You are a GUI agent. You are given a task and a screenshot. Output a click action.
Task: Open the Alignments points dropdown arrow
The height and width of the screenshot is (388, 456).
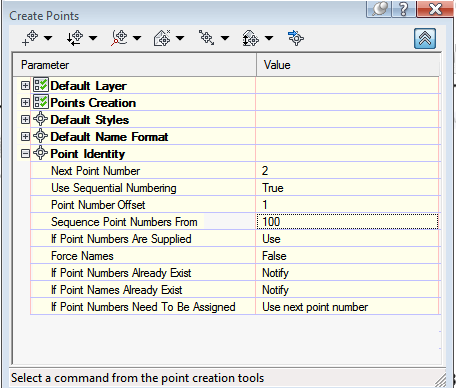click(x=137, y=38)
